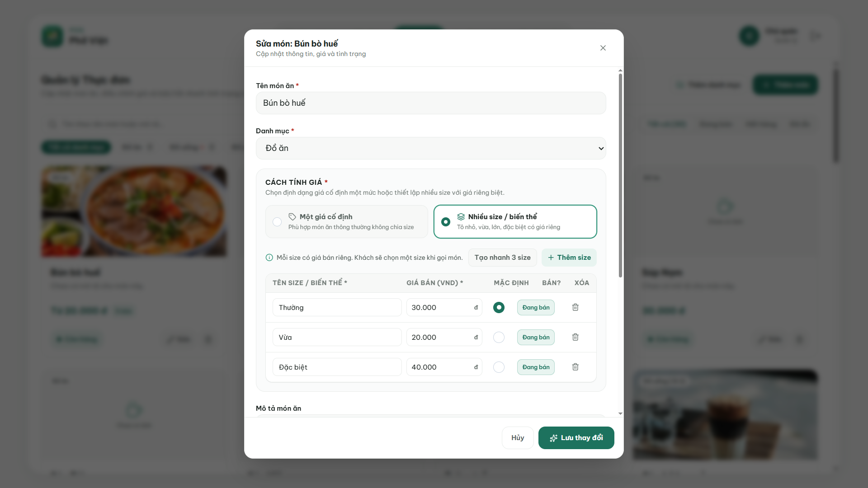Edit the Đặc biệt size name field
The height and width of the screenshot is (488, 868).
337,367
